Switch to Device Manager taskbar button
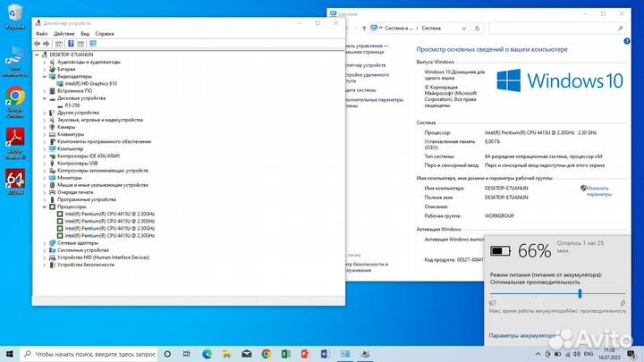 [365, 354]
